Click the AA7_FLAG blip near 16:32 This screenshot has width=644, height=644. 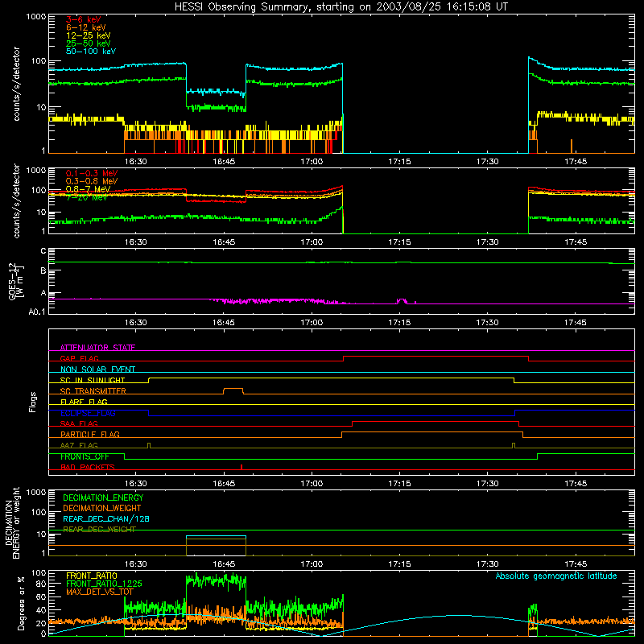tap(149, 446)
